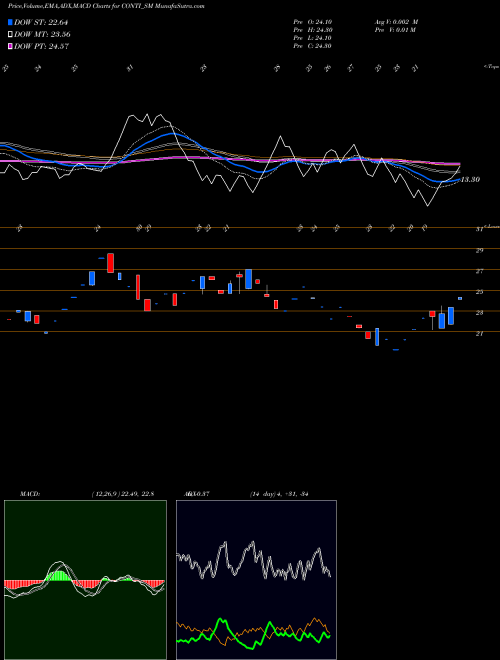Click the 'Pre V: 0.01 M' volume text

pos(395,30)
